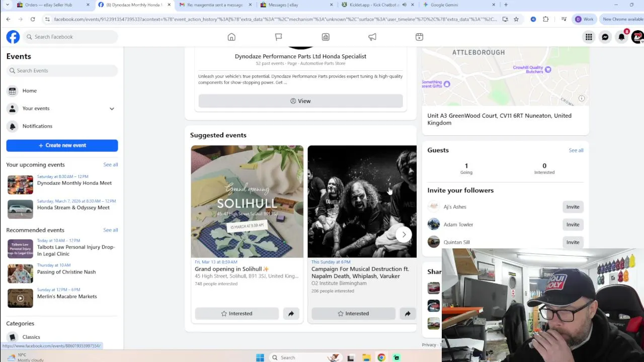Open the Chrome extensions puzzle icon
644x362 pixels.
pos(546,19)
